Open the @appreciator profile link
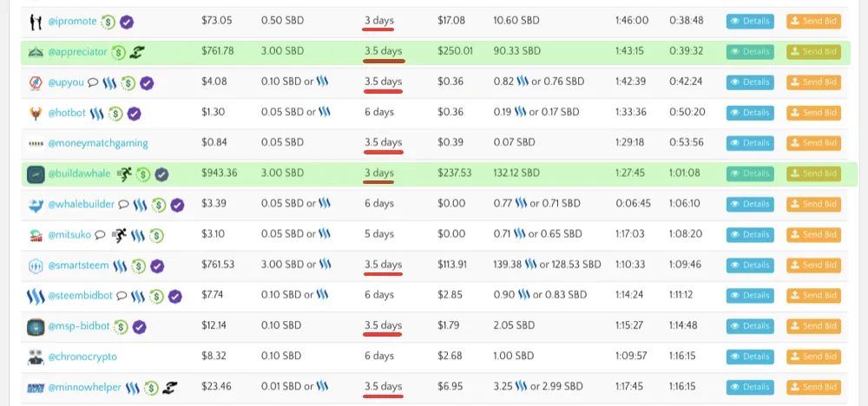 (x=77, y=52)
